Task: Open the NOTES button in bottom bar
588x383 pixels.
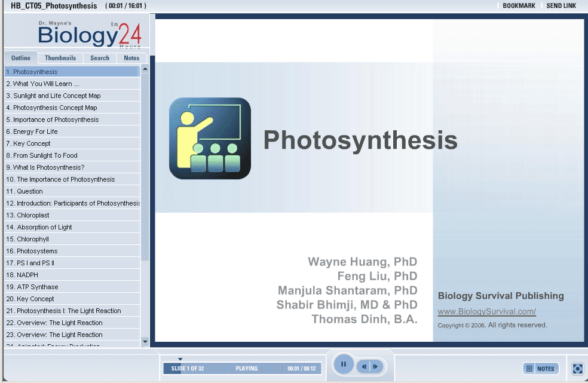Action: [x=541, y=369]
